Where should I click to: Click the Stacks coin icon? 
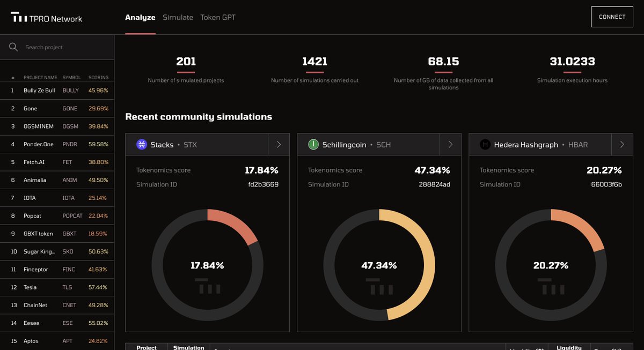pos(142,145)
